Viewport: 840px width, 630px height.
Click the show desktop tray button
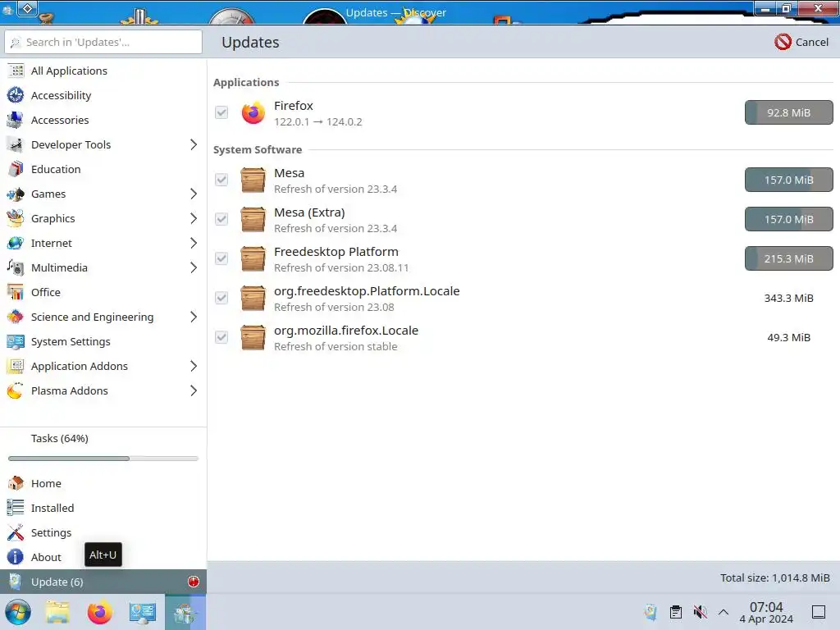pyautogui.click(x=818, y=612)
